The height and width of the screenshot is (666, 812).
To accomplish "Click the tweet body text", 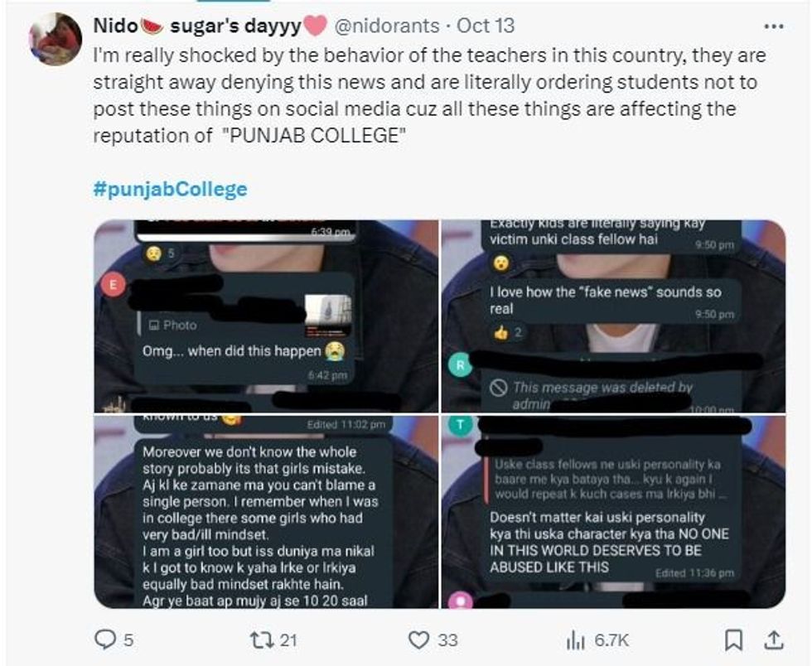I will pyautogui.click(x=429, y=96).
